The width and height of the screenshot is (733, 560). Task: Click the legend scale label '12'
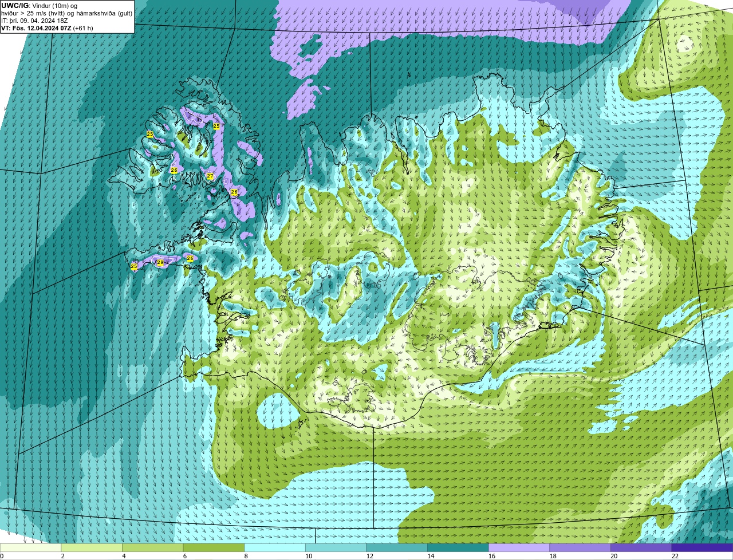370,556
